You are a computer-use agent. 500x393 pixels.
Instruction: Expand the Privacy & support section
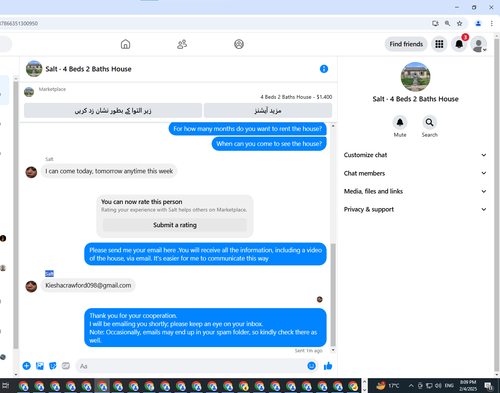tap(415, 209)
